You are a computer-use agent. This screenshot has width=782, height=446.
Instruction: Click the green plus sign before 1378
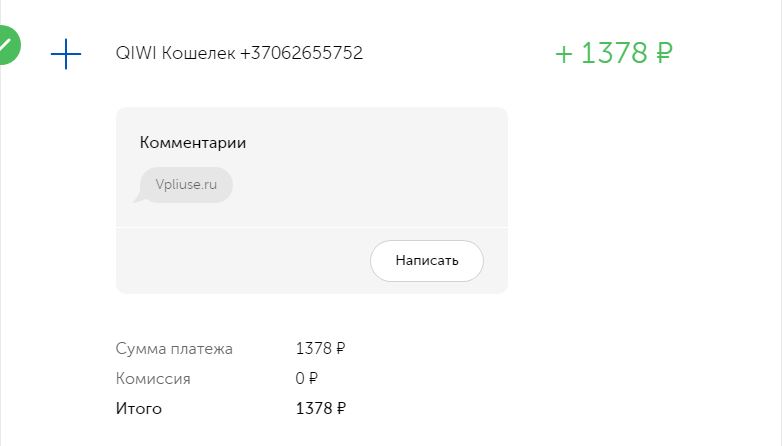click(564, 54)
